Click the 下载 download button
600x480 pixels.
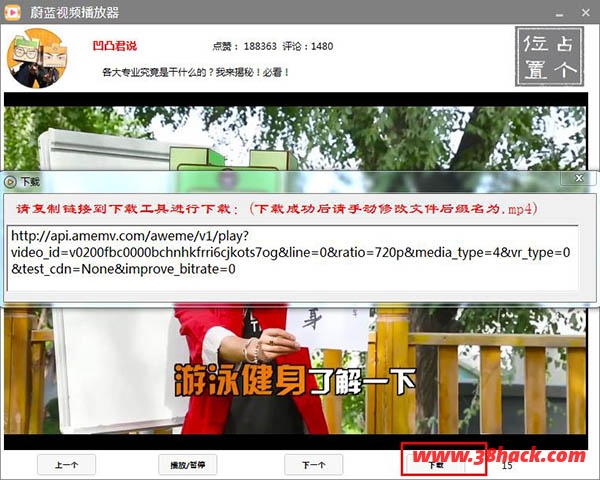point(436,465)
